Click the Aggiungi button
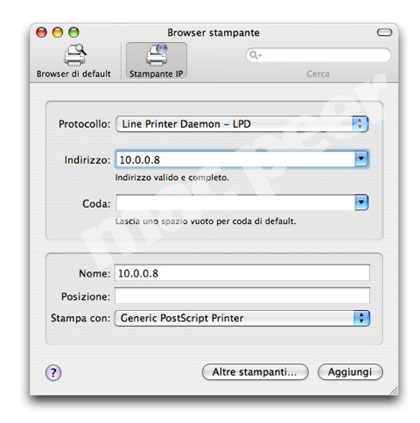 coord(350,372)
